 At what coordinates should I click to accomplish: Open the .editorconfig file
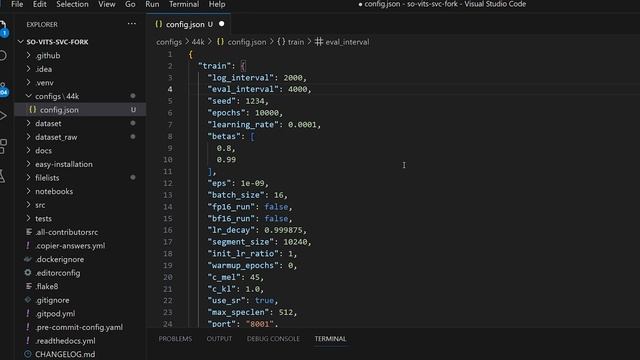tap(58, 273)
